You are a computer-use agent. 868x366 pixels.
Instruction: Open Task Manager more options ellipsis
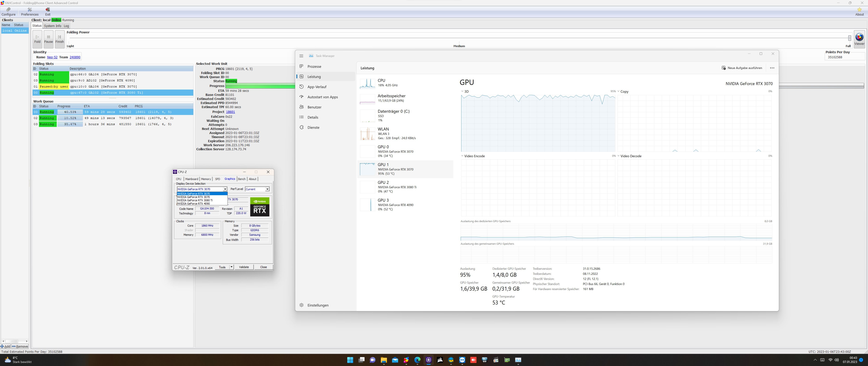point(772,68)
